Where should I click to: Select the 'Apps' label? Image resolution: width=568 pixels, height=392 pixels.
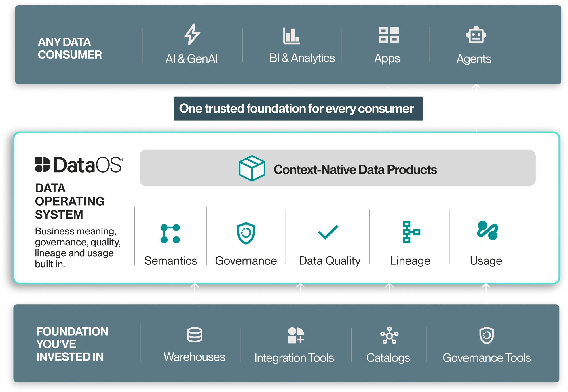point(387,58)
